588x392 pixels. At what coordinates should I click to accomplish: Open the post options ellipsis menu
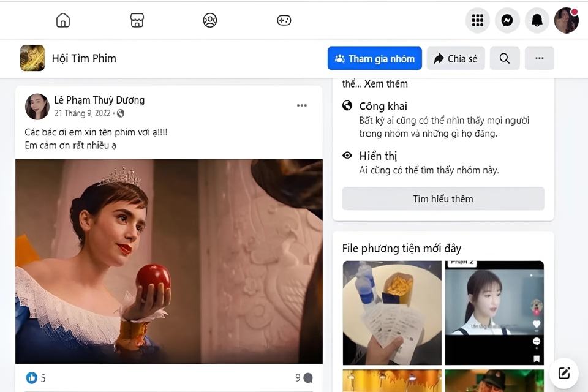tap(301, 105)
